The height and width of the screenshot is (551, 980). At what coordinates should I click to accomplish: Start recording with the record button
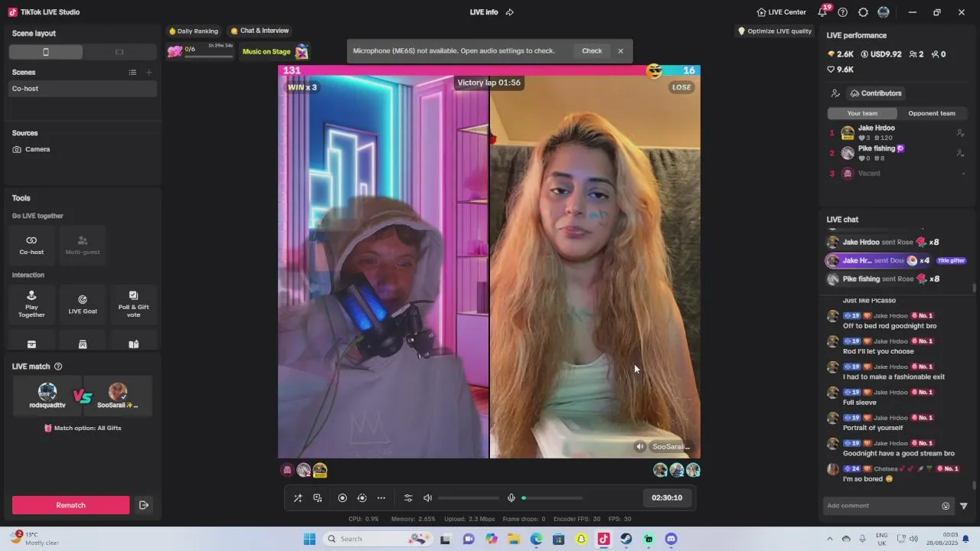pos(342,498)
